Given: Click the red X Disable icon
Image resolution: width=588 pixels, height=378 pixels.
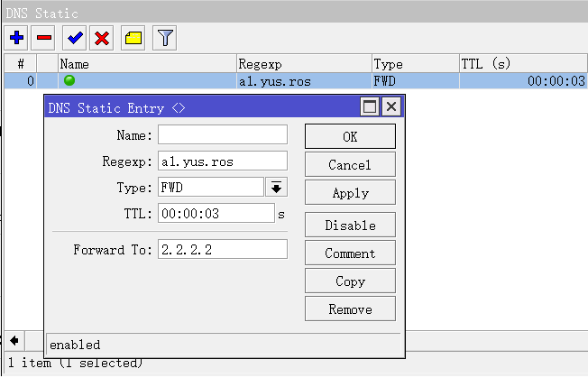Looking at the screenshot, I should coord(102,38).
